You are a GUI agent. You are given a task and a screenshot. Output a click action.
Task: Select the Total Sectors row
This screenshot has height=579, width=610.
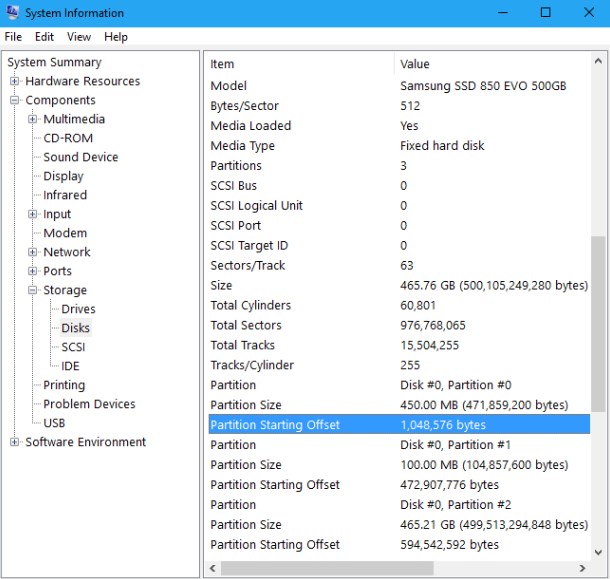tap(399, 325)
